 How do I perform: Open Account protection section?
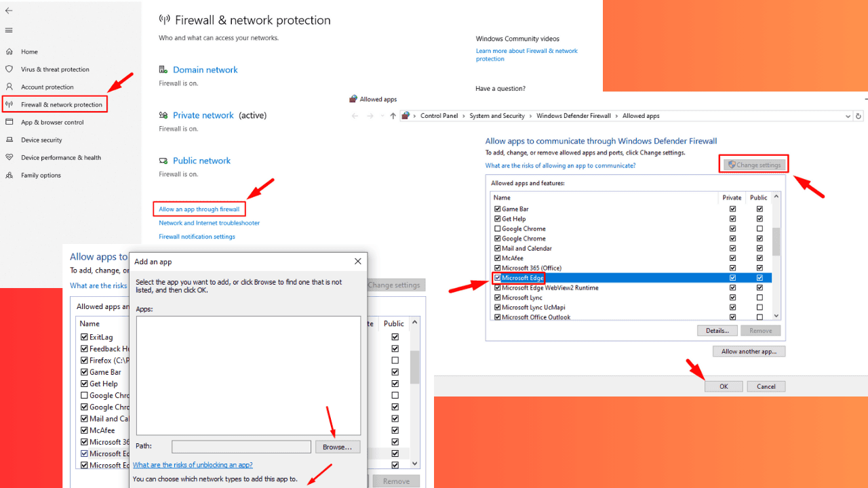tap(47, 87)
